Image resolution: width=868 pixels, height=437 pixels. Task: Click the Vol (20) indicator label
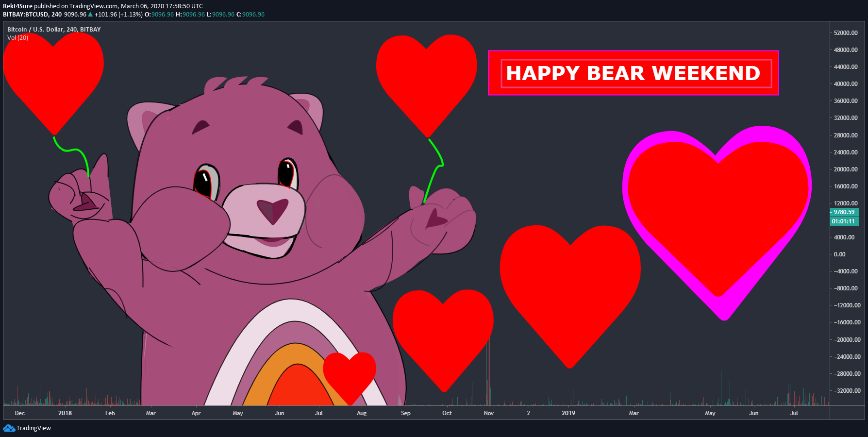pos(17,38)
